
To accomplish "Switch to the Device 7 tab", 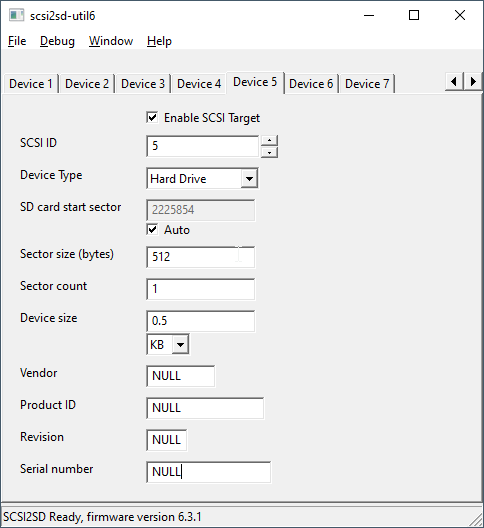I will pyautogui.click(x=367, y=84).
